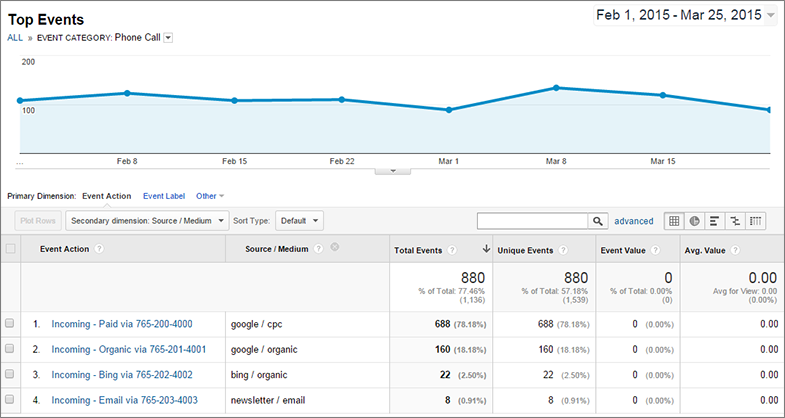Toggle Total Events sort arrow

point(486,249)
